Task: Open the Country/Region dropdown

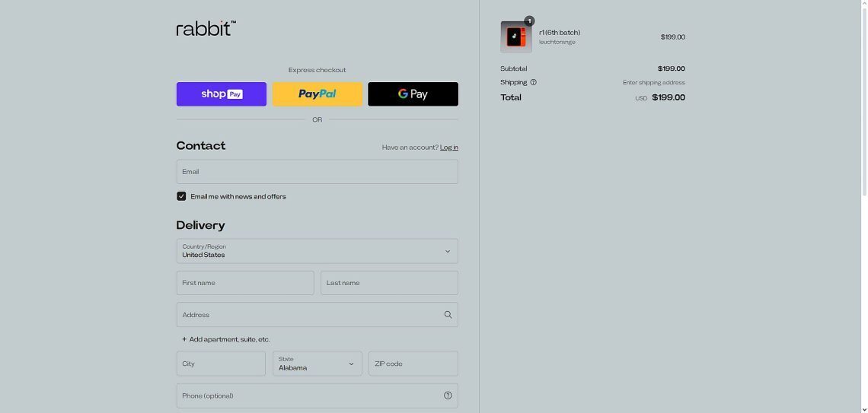Action: point(318,251)
